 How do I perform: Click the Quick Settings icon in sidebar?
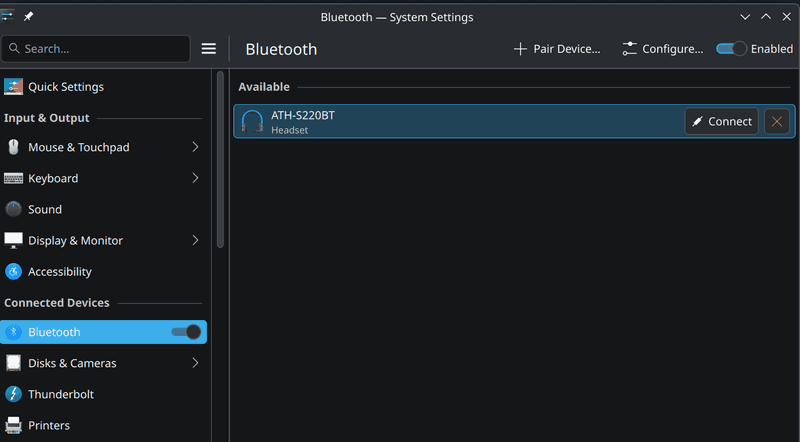point(13,87)
